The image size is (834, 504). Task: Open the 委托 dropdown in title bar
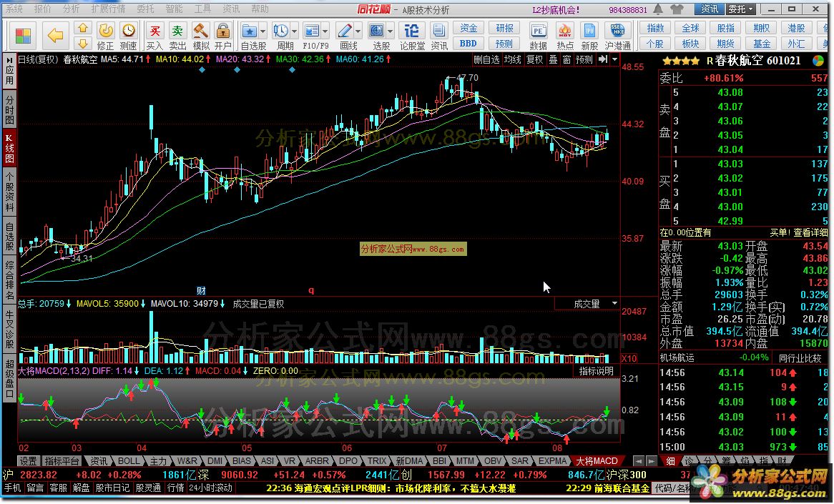(740, 9)
